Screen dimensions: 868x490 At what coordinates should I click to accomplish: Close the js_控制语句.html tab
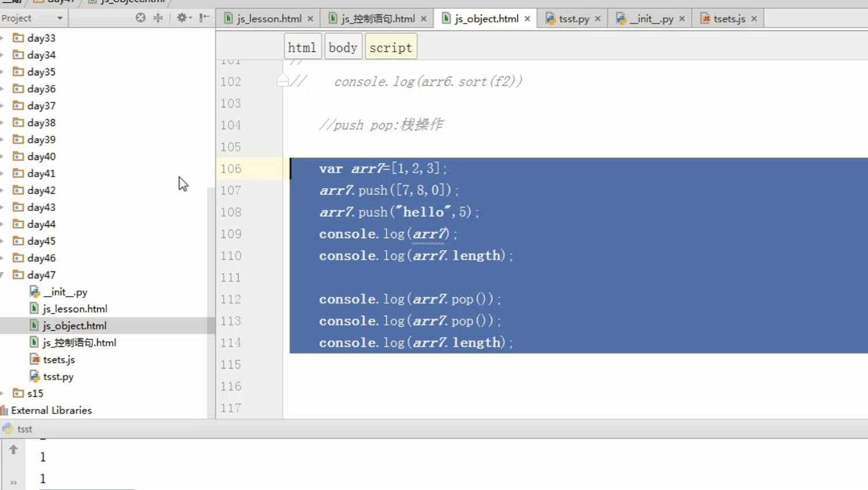[424, 18]
